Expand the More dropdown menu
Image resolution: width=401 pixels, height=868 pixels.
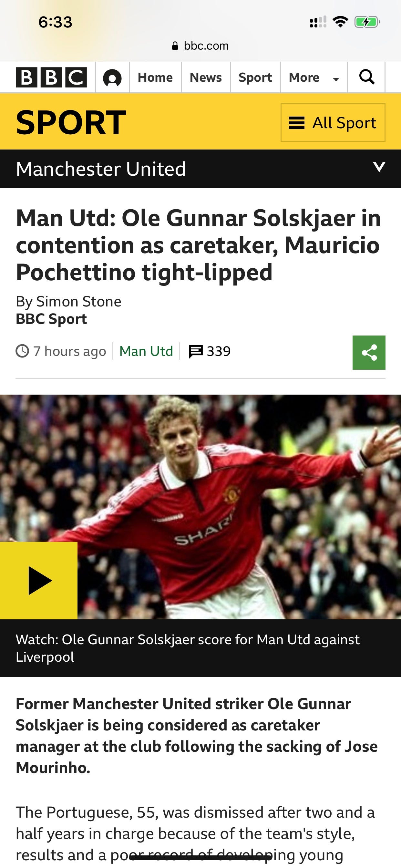[314, 77]
